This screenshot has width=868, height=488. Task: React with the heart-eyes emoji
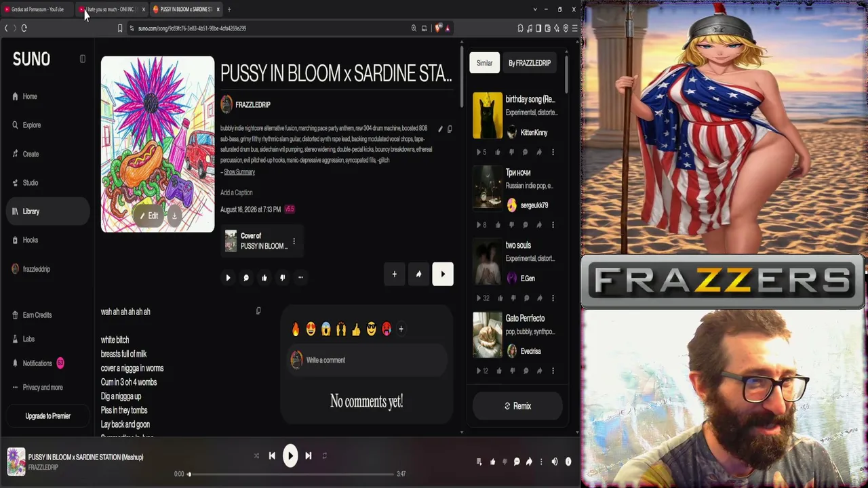pos(311,329)
